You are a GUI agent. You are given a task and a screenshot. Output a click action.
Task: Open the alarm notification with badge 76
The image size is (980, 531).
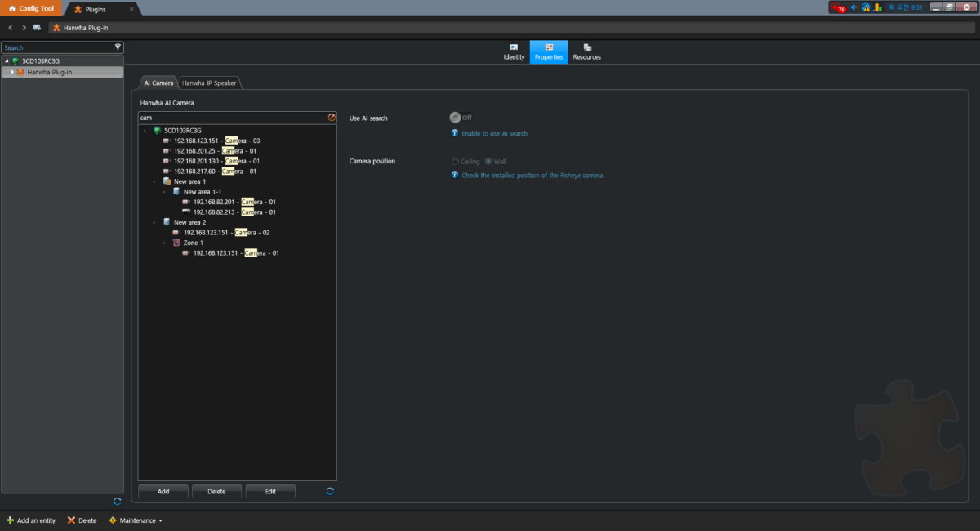(839, 8)
